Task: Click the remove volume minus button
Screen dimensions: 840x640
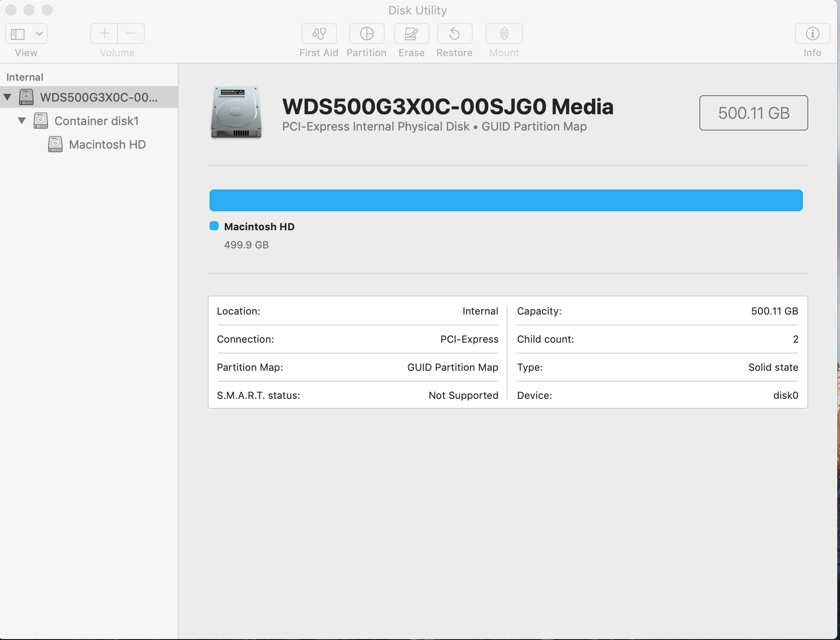Action: pos(131,34)
